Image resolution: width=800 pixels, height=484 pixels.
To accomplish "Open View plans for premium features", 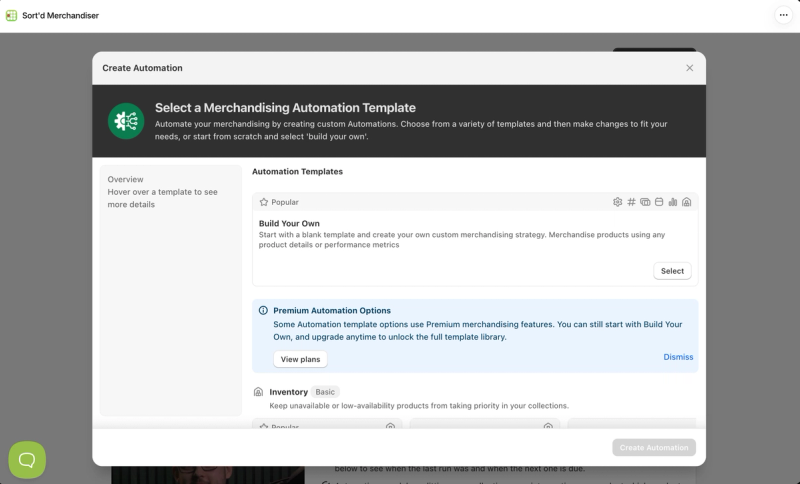I will [x=301, y=359].
